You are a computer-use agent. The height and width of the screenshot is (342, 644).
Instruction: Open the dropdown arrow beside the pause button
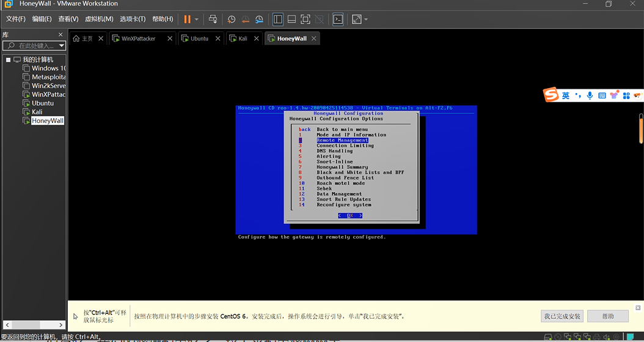coord(196,20)
